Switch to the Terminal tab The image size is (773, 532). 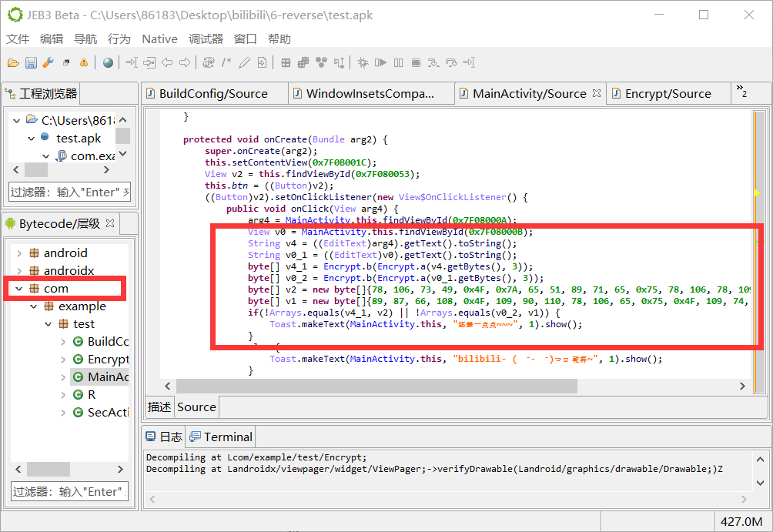click(x=221, y=437)
